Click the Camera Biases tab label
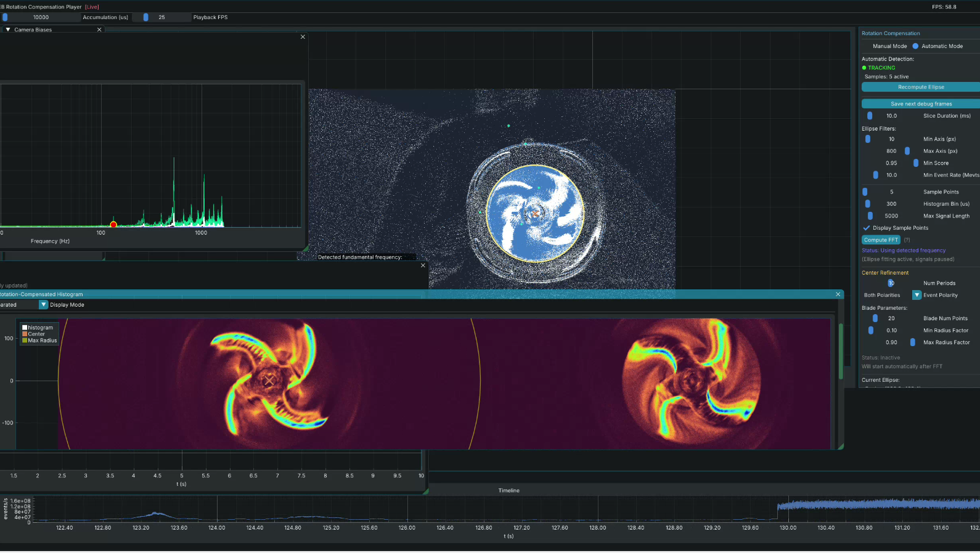This screenshot has width=980, height=553. click(33, 30)
